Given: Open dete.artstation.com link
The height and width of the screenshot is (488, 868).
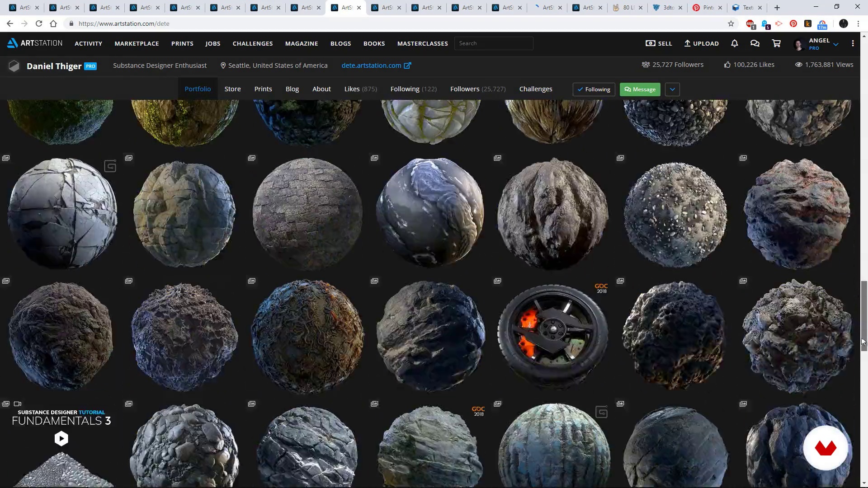Looking at the screenshot, I should [371, 66].
